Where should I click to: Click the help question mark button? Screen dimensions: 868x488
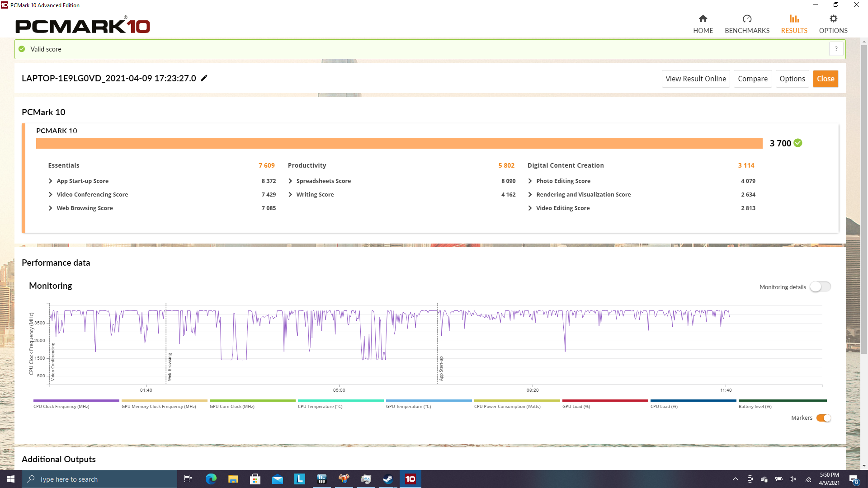pos(836,49)
